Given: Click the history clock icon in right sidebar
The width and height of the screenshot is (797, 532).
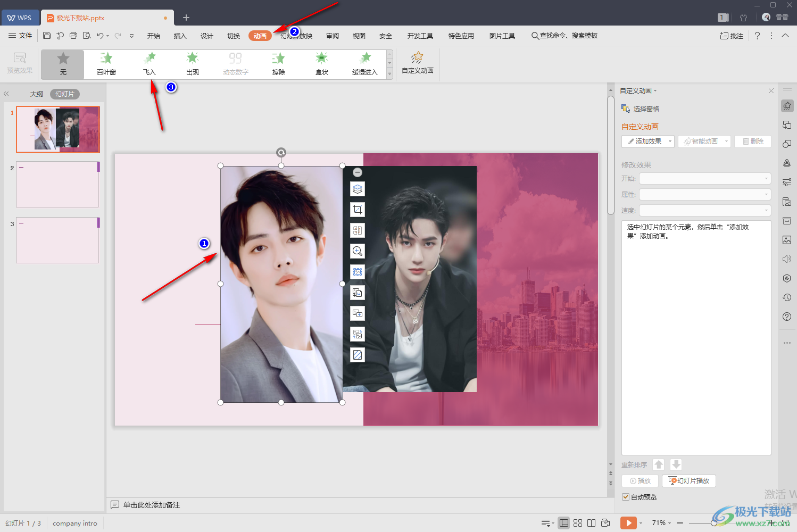Looking at the screenshot, I should click(787, 297).
